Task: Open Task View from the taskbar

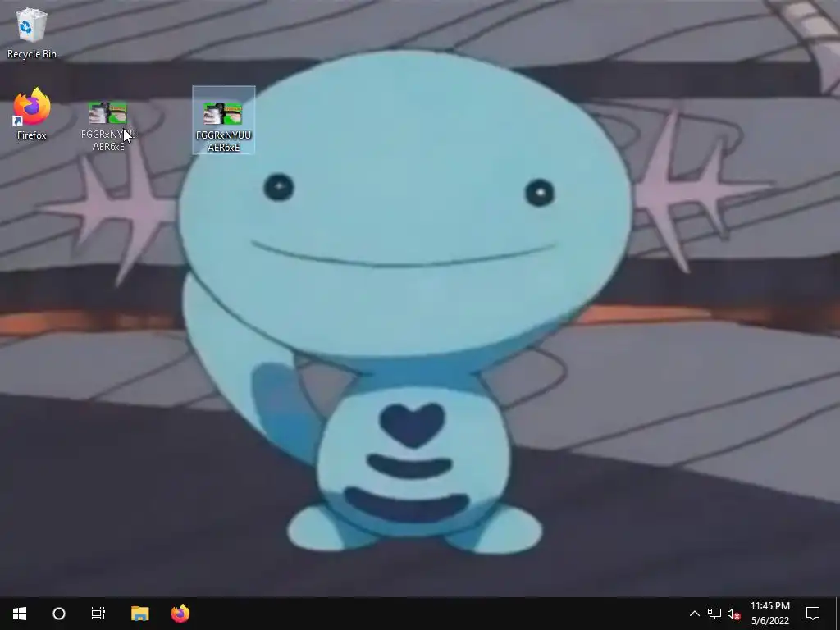Action: tap(98, 614)
